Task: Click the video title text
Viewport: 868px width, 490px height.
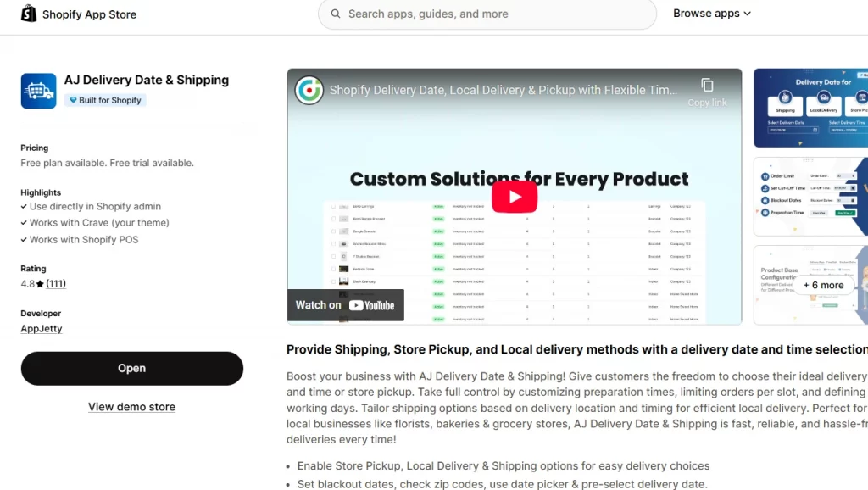Action: pyautogui.click(x=503, y=90)
